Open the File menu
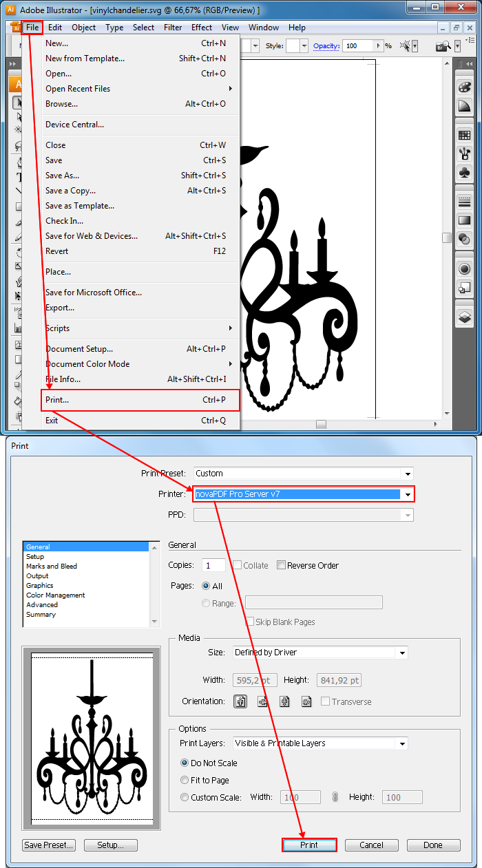Screen dimensions: 482x868 (x=32, y=28)
